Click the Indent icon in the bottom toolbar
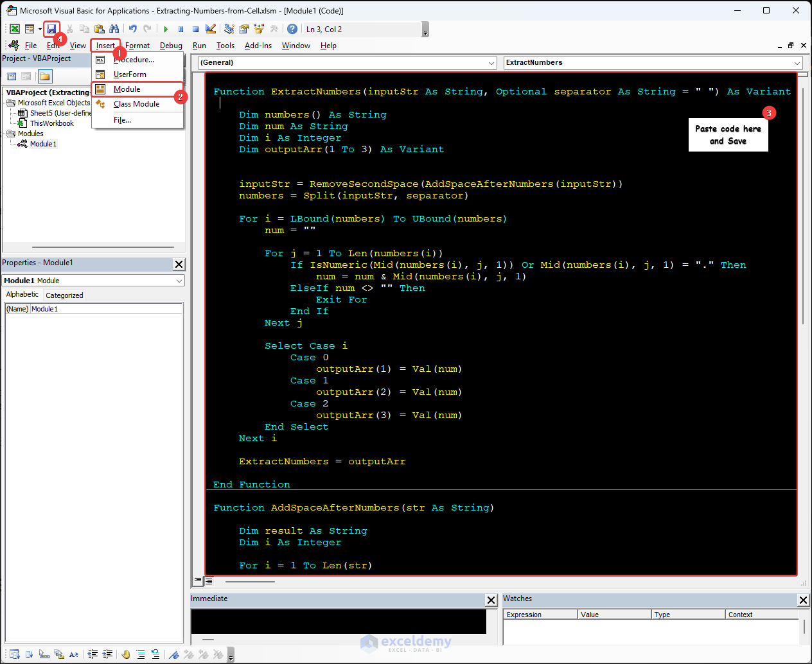 coord(93,654)
